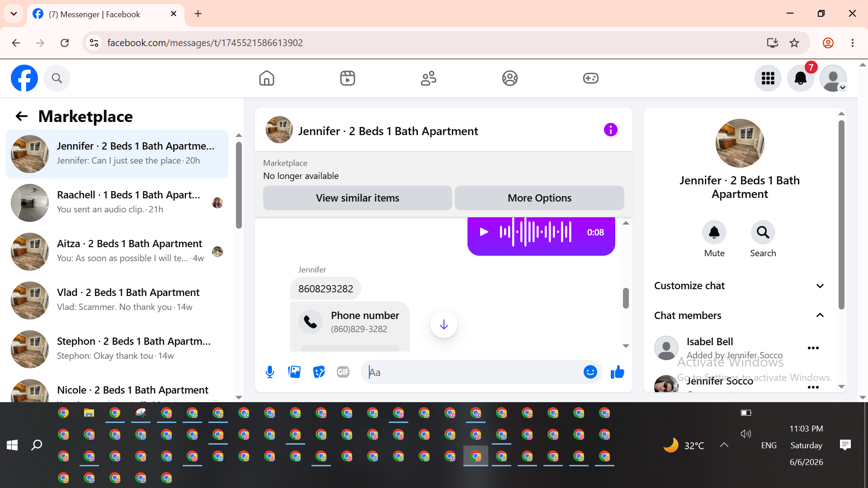Open options for member Isabel Bell
This screenshot has height=488, width=868.
[x=813, y=348]
